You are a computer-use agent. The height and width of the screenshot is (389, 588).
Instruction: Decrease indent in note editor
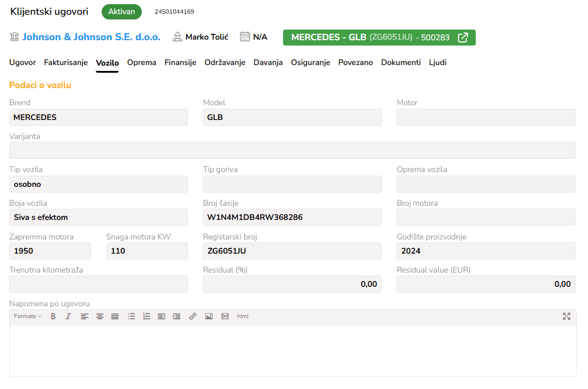[x=161, y=316]
